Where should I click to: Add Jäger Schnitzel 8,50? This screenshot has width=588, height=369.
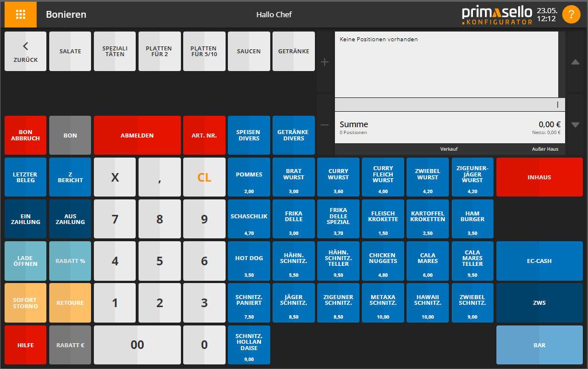pyautogui.click(x=294, y=303)
